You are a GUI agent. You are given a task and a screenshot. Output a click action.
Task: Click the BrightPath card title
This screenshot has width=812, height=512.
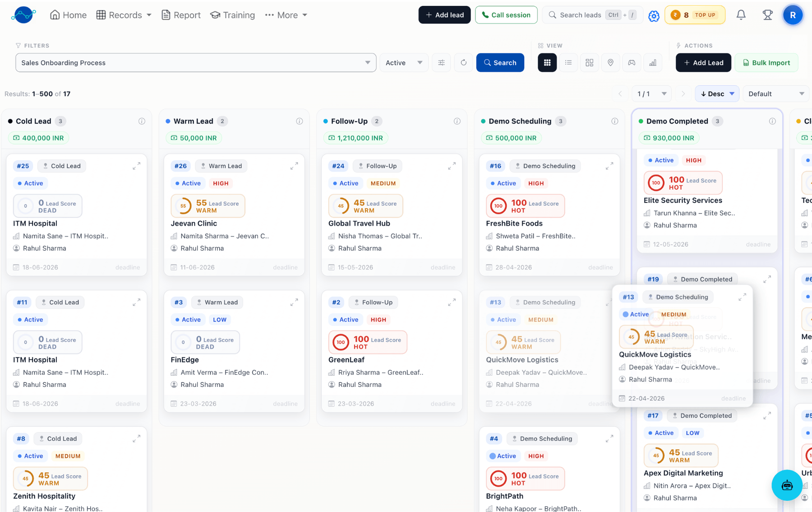504,496
